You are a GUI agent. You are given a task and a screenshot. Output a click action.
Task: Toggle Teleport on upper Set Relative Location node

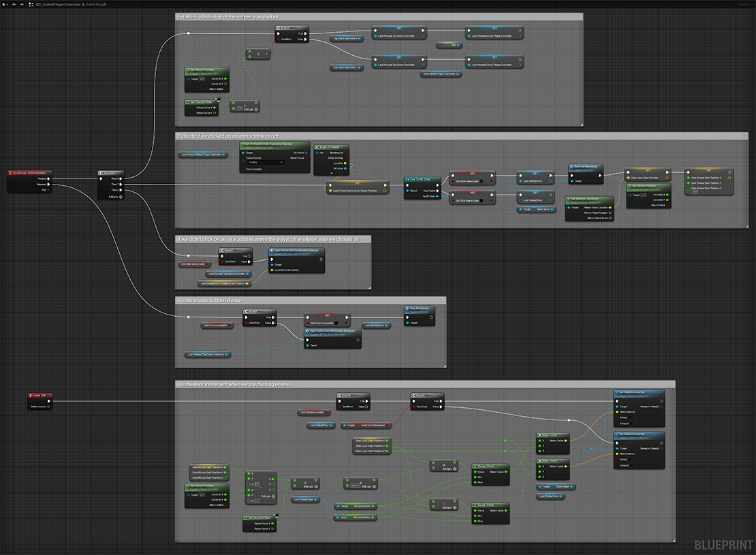(632, 424)
